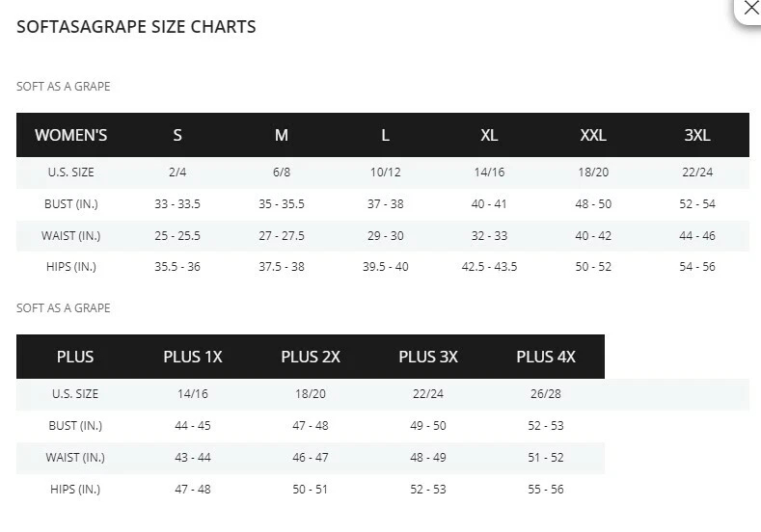Click the XXL size column header
The width and height of the screenshot is (761, 532).
point(593,135)
